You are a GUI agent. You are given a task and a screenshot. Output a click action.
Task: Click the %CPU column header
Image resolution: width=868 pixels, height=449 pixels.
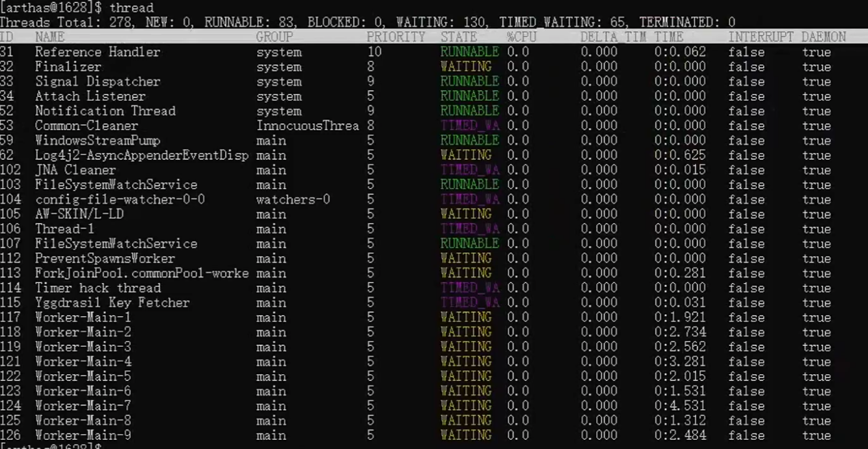pyautogui.click(x=522, y=37)
